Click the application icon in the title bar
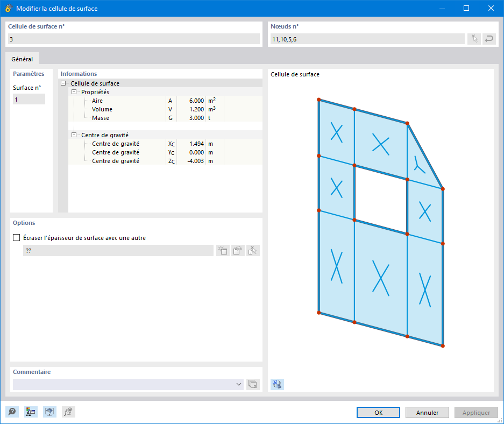504x424 pixels. click(x=9, y=9)
